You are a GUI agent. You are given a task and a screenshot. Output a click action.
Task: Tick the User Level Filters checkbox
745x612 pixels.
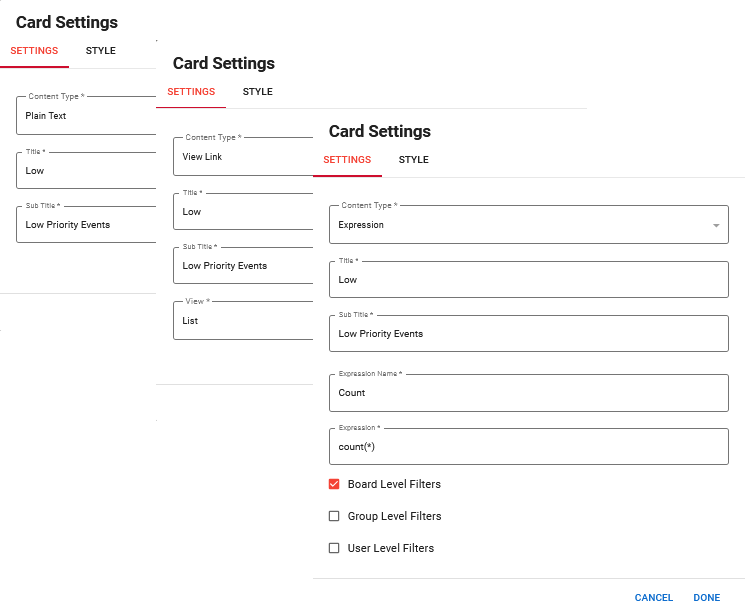point(335,548)
